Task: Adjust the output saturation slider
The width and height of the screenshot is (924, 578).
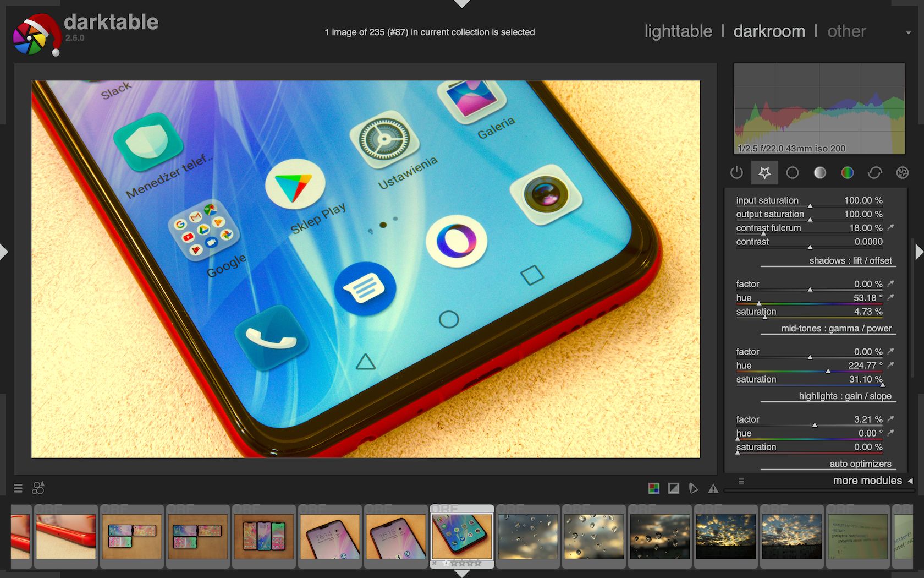Action: (x=810, y=215)
